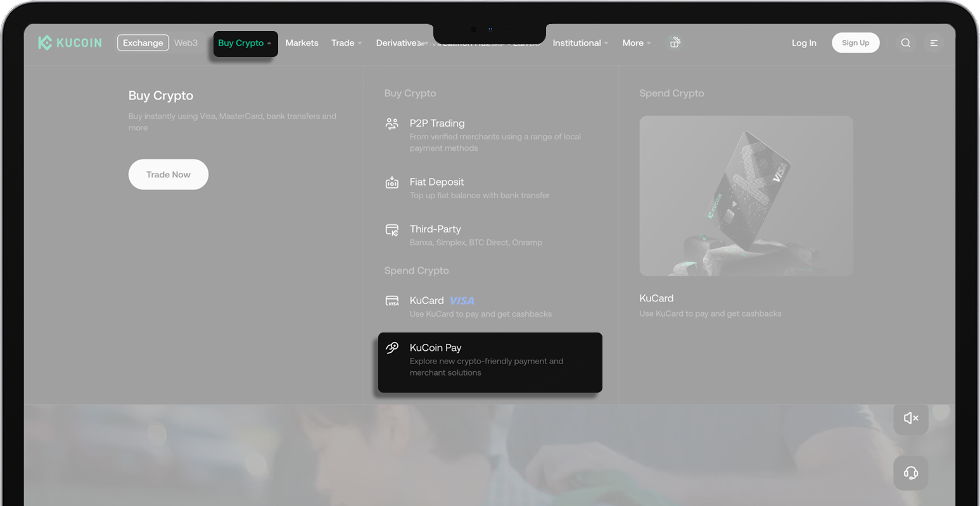Switch to Exchange mode
This screenshot has width=980, height=506.
(143, 43)
